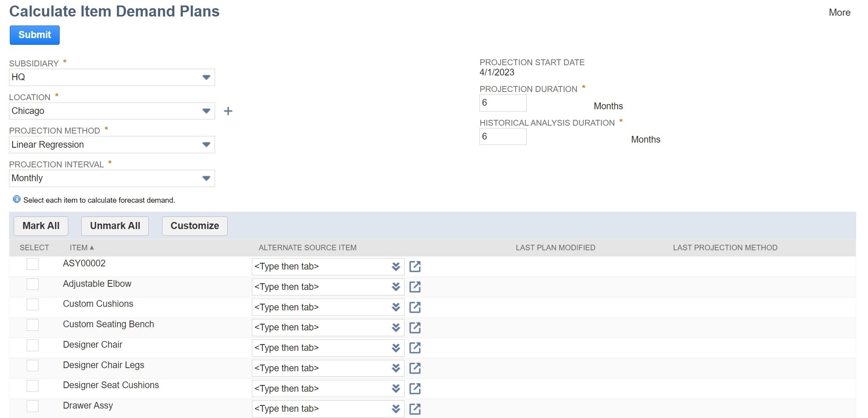This screenshot has height=418, width=868.
Task: Click the popup window icon in the Adjustable Elbow row
Action: (415, 287)
